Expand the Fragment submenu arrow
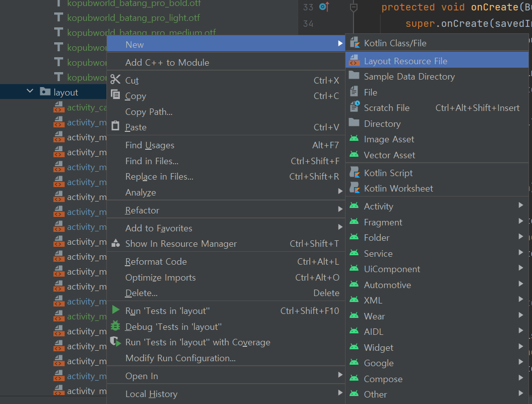Viewport: 532px width, 404px height. click(x=521, y=221)
